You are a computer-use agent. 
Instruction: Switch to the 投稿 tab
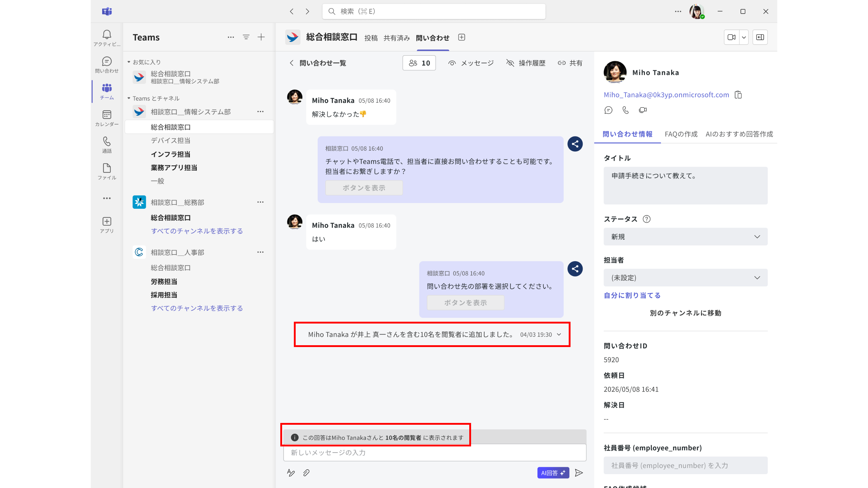[x=371, y=38]
